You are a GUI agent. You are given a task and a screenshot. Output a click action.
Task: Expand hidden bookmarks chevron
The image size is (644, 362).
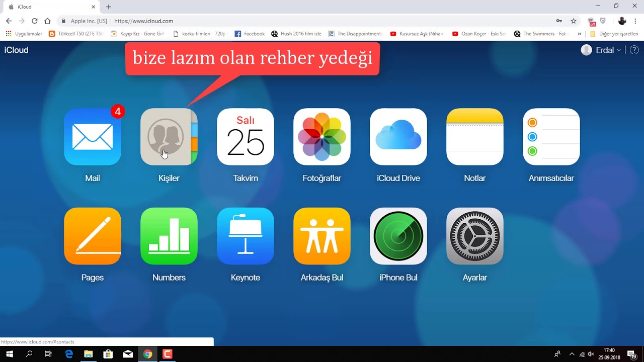(579, 34)
